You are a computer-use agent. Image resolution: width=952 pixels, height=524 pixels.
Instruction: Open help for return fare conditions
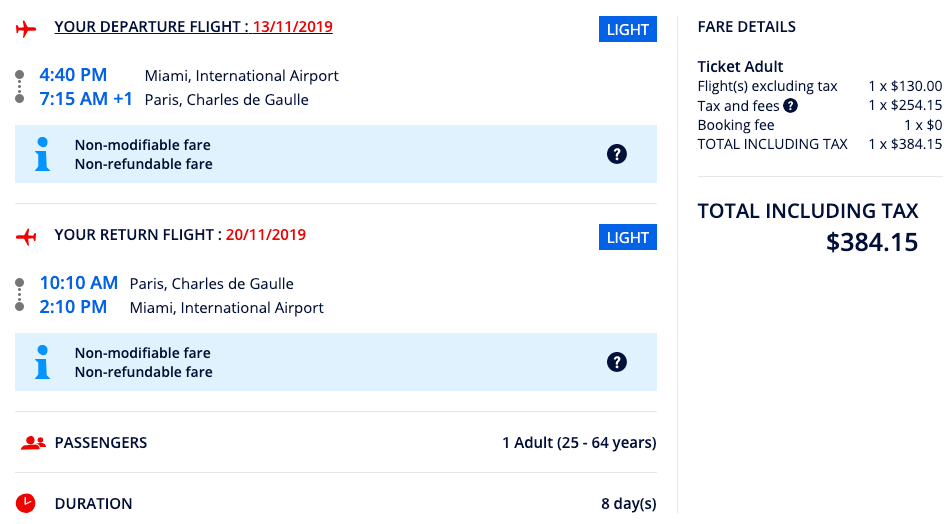[x=617, y=362]
